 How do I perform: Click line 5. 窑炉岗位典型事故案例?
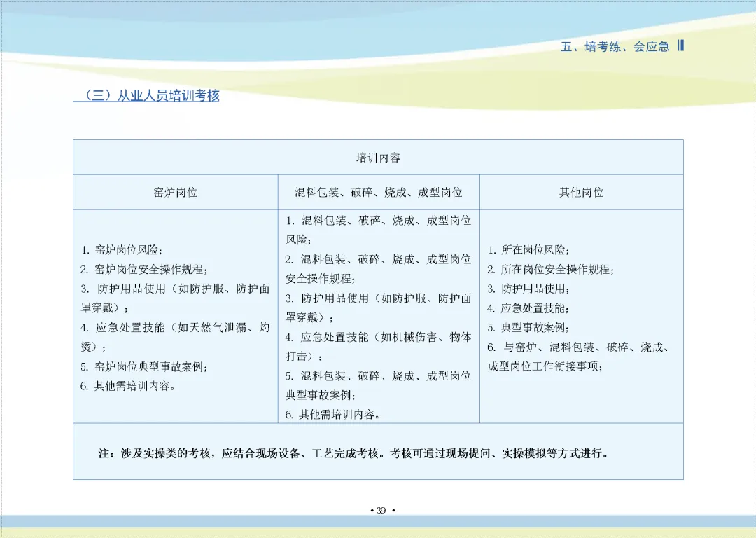pos(143,366)
